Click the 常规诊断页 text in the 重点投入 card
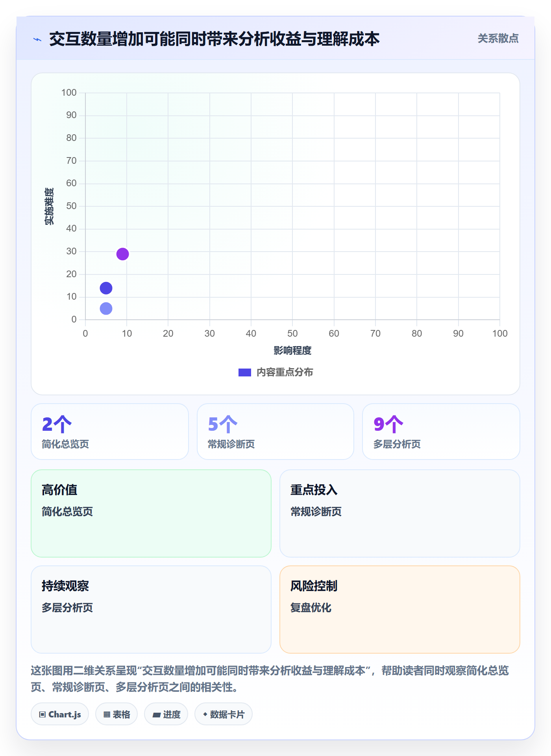551x756 pixels. pyautogui.click(x=316, y=511)
